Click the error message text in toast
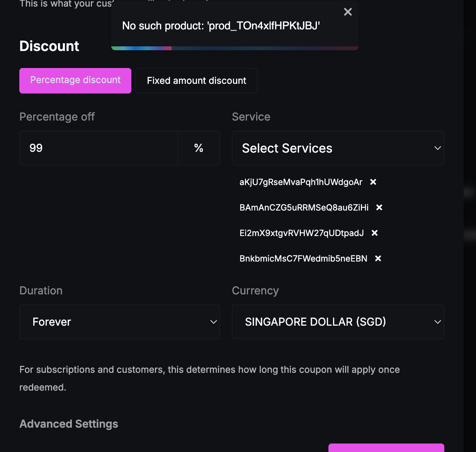 tap(221, 26)
